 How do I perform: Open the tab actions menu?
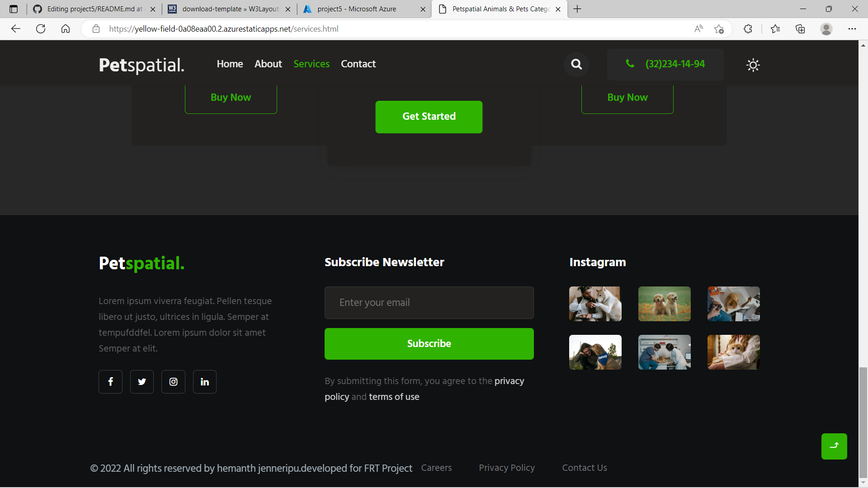tap(13, 9)
